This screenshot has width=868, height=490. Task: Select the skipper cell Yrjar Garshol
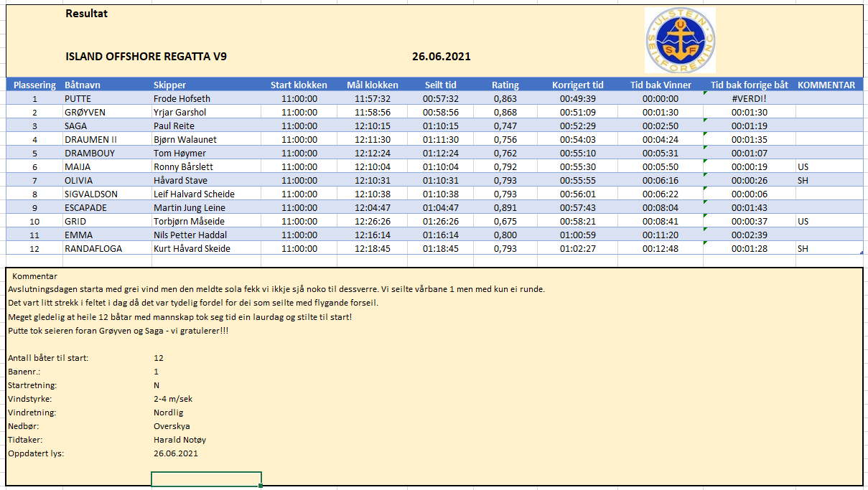pos(179,112)
